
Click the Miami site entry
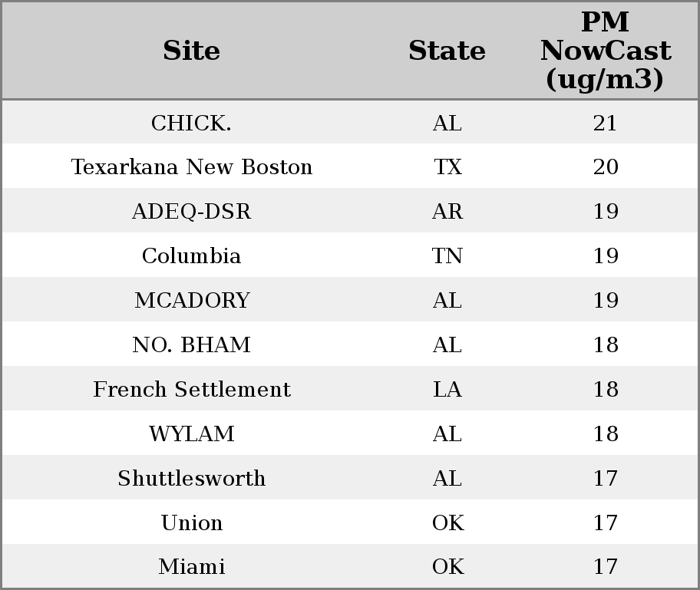point(191,567)
